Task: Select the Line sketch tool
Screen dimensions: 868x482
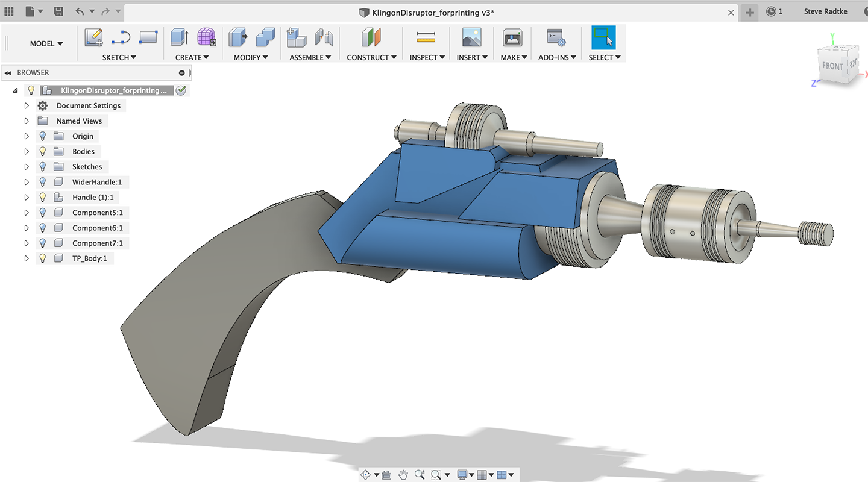Action: tap(121, 37)
